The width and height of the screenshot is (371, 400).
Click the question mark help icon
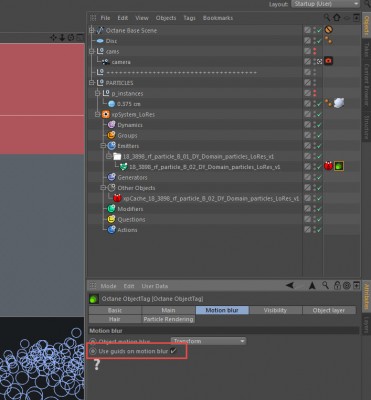(x=97, y=365)
